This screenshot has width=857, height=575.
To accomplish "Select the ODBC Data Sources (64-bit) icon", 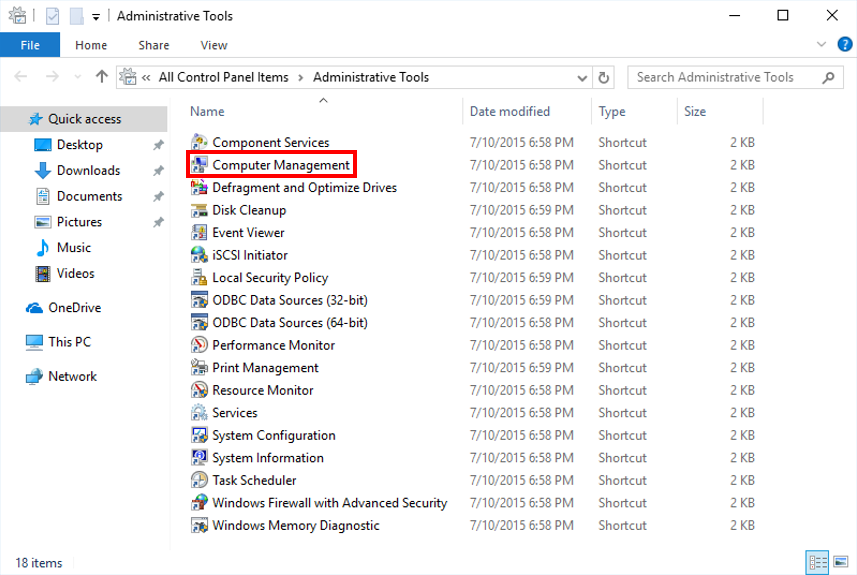I will (x=199, y=322).
